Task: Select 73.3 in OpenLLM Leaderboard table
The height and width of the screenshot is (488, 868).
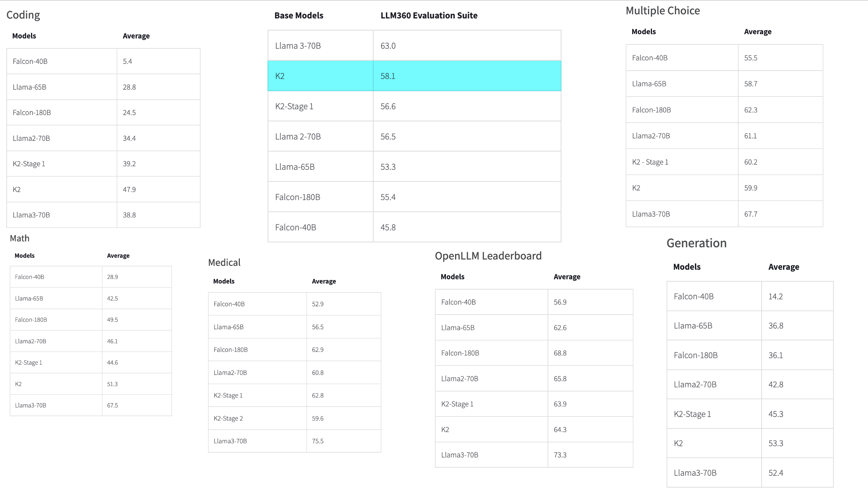Action: [x=560, y=455]
